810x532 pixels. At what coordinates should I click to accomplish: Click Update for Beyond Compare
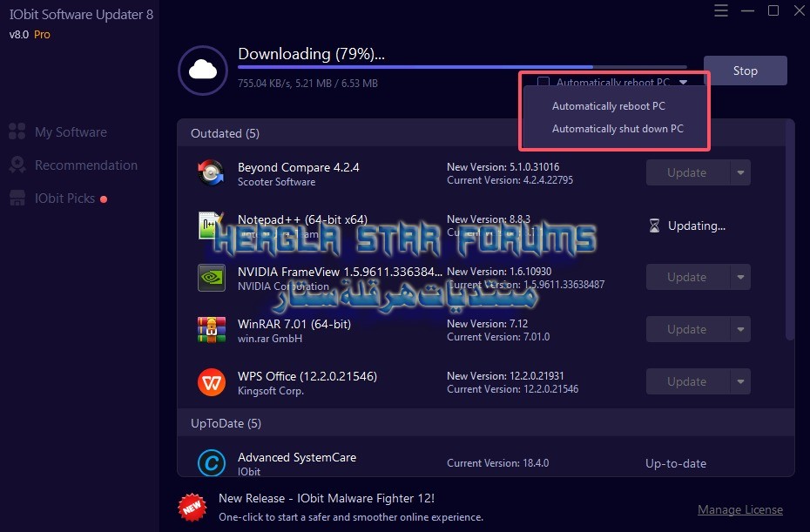(x=687, y=172)
